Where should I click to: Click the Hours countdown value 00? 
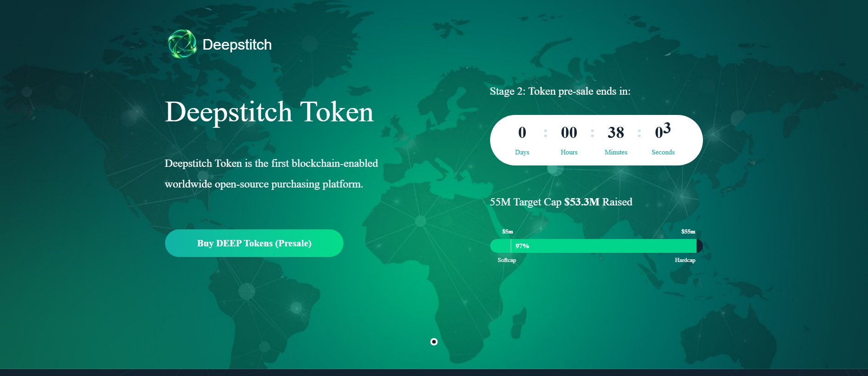(x=569, y=132)
